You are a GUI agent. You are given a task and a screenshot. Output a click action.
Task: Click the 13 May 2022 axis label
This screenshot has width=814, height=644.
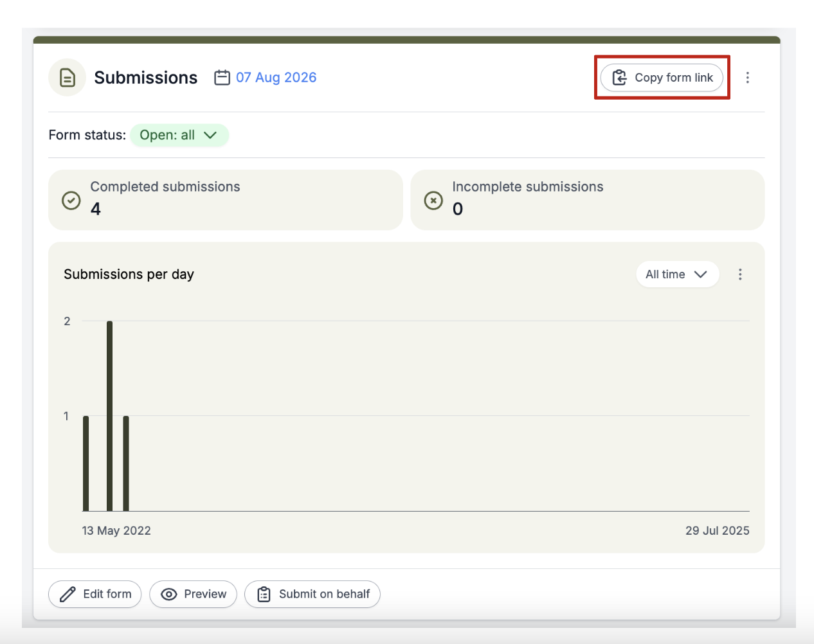point(116,531)
